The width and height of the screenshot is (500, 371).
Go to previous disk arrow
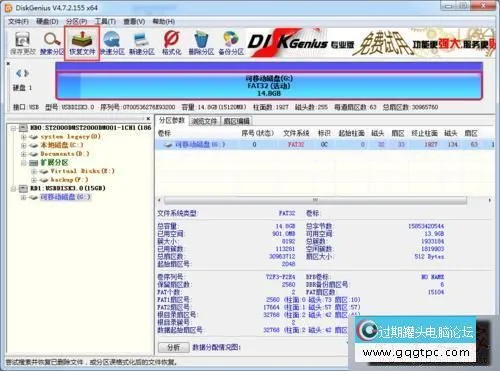19,73
